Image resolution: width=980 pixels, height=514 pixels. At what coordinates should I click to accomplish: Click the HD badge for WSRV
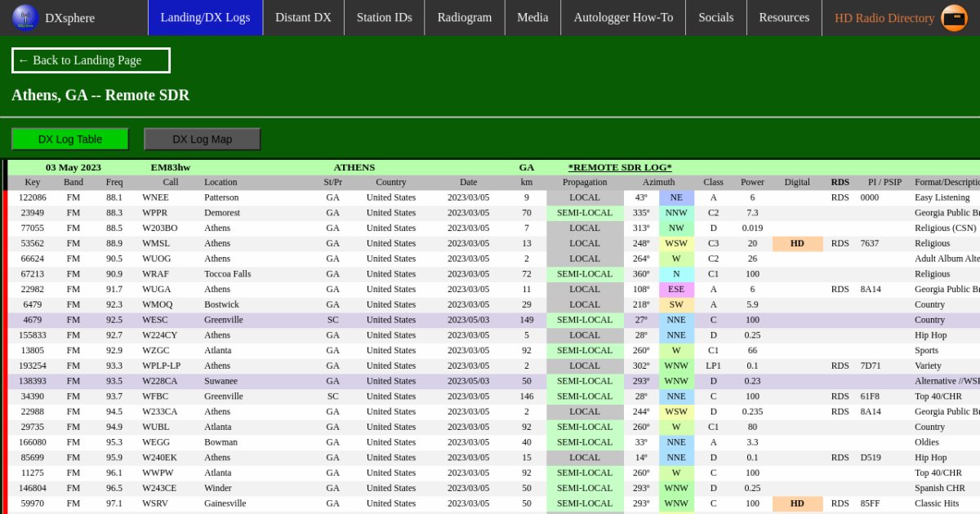[797, 503]
